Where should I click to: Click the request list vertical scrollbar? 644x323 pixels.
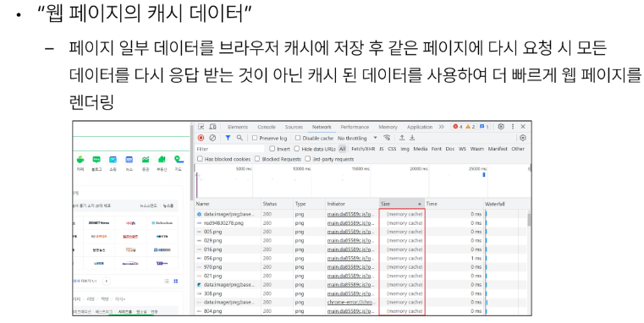(529, 220)
